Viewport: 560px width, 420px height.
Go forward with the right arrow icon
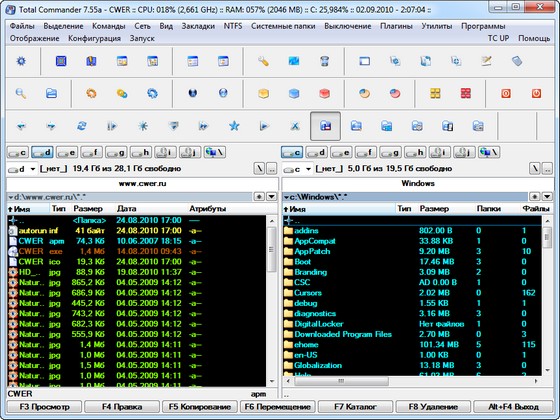coord(51,126)
